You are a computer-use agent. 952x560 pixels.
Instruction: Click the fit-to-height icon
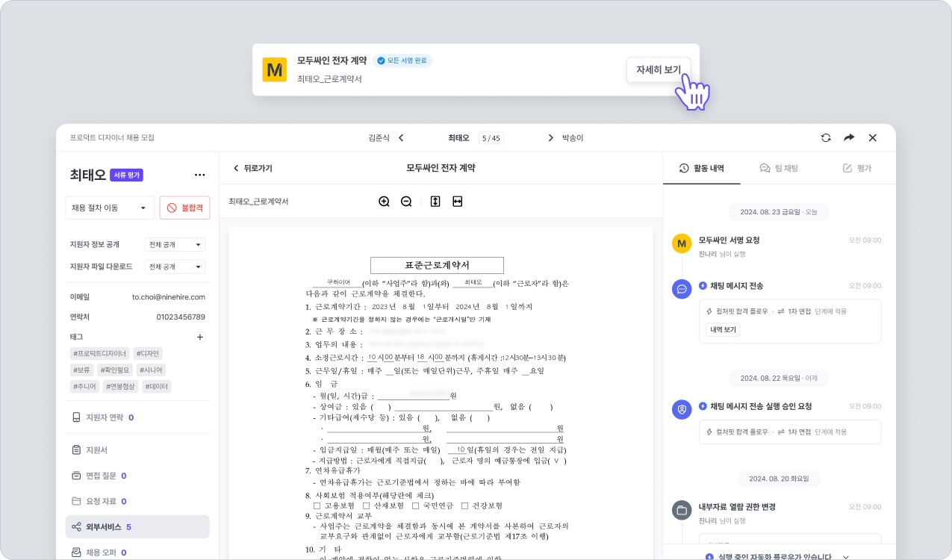click(435, 202)
